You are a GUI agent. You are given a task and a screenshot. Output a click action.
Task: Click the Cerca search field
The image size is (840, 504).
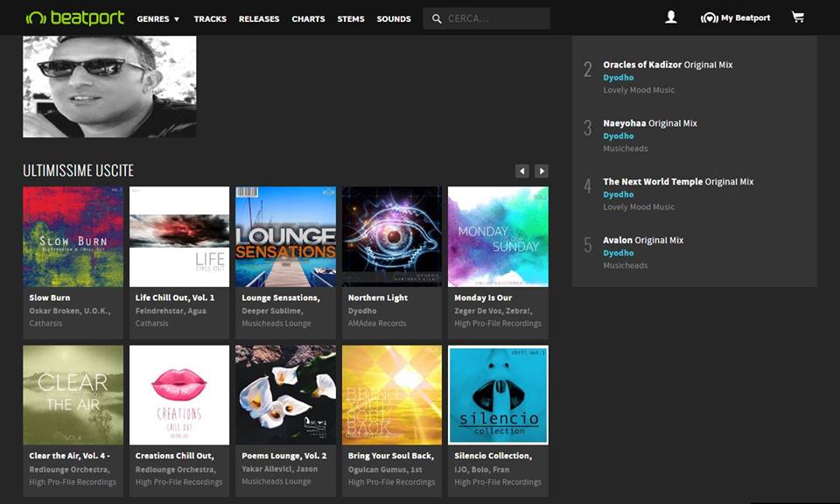point(486,18)
